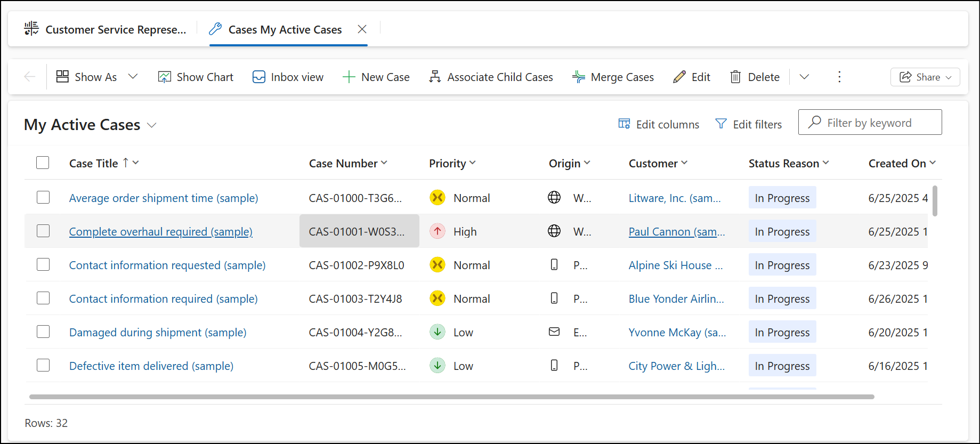Open Paul Cannon customer link
980x444 pixels.
(x=677, y=231)
